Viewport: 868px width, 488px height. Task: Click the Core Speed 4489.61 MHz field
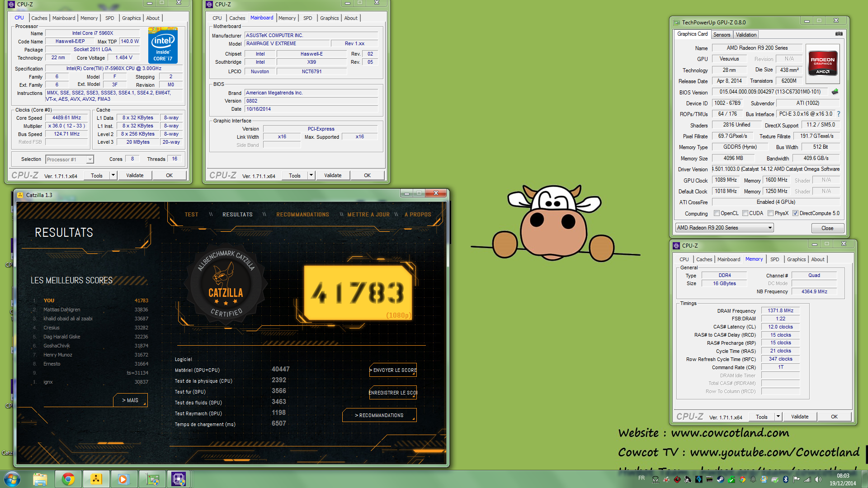66,118
